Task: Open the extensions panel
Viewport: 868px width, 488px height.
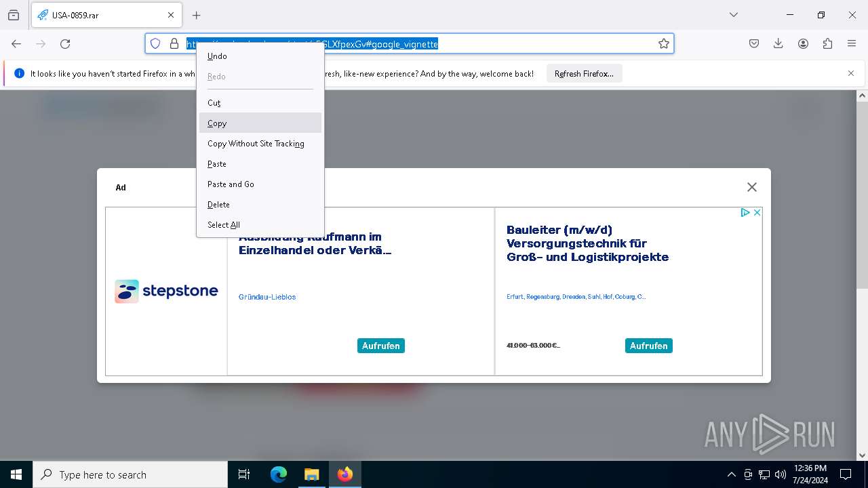Action: (827, 43)
